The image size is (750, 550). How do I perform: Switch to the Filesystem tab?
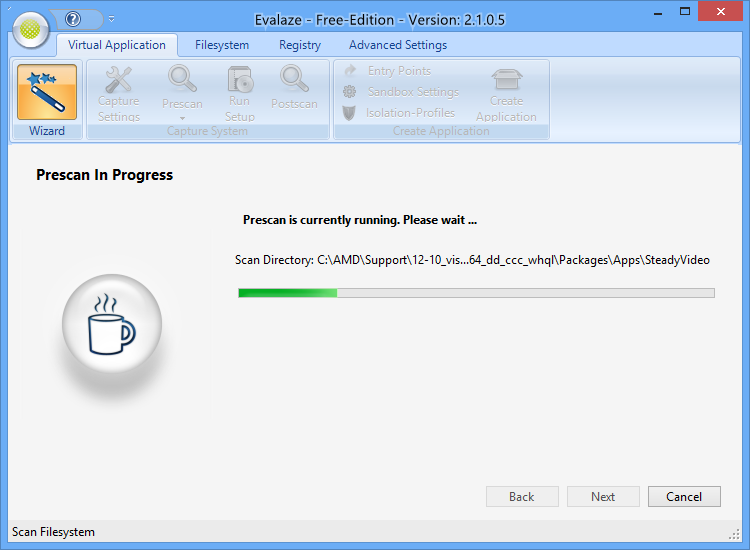pyautogui.click(x=222, y=45)
